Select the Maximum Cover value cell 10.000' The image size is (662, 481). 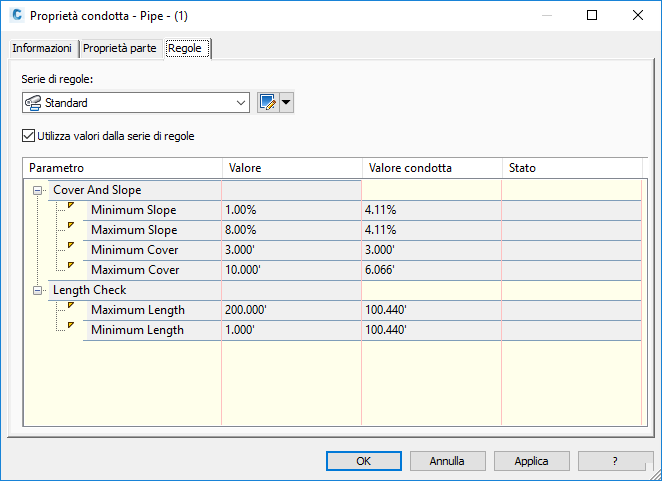tap(290, 270)
